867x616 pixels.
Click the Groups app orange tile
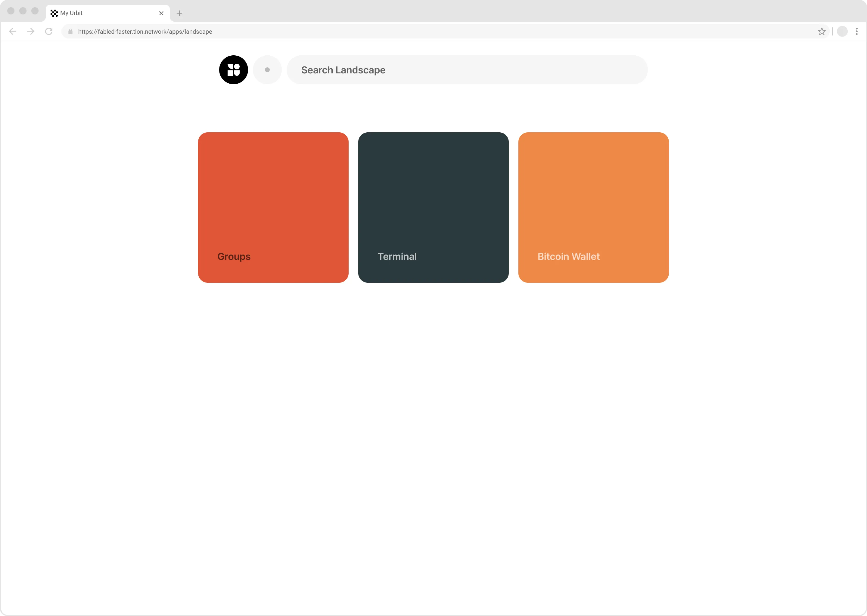click(273, 207)
